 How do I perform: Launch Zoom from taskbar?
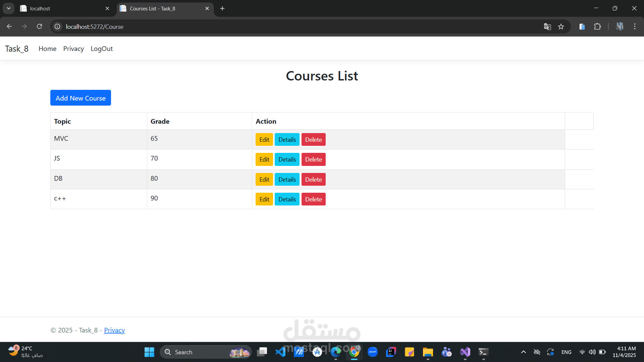372,352
